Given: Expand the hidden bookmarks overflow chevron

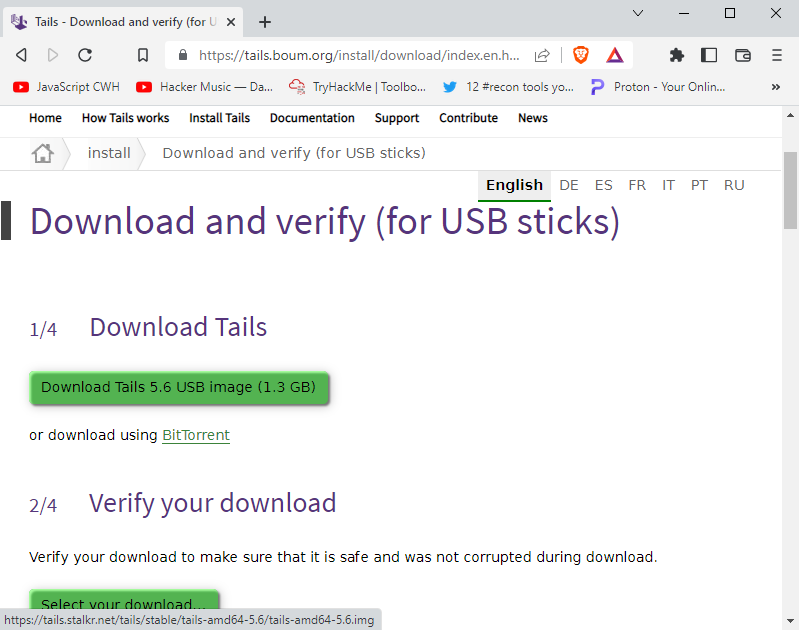Looking at the screenshot, I should pyautogui.click(x=776, y=87).
